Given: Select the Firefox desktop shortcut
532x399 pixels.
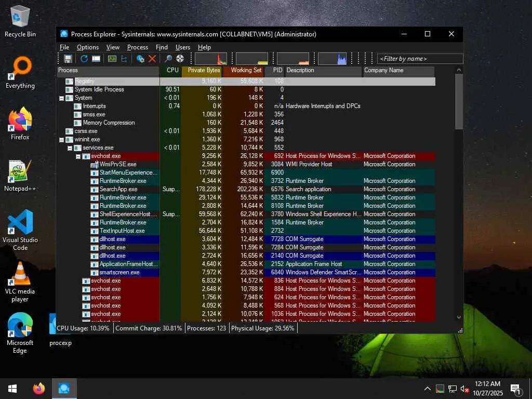Looking at the screenshot, I should (x=20, y=124).
